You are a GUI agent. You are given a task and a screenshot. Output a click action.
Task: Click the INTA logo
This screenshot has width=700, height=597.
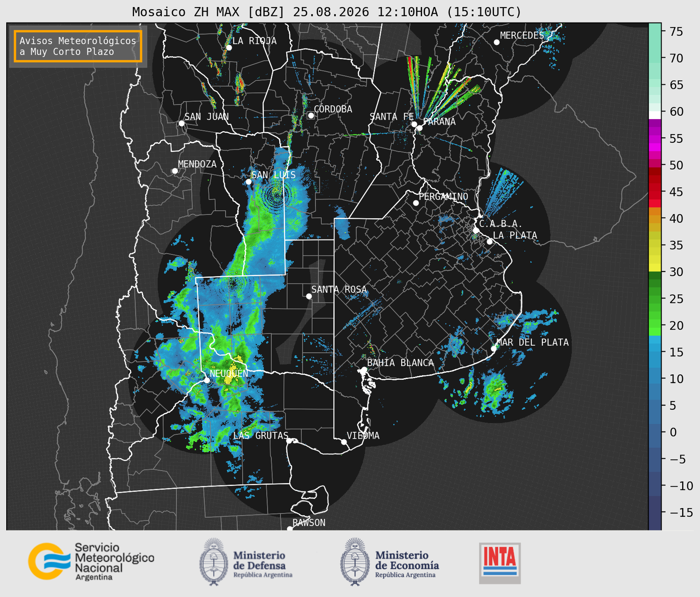coord(500,563)
